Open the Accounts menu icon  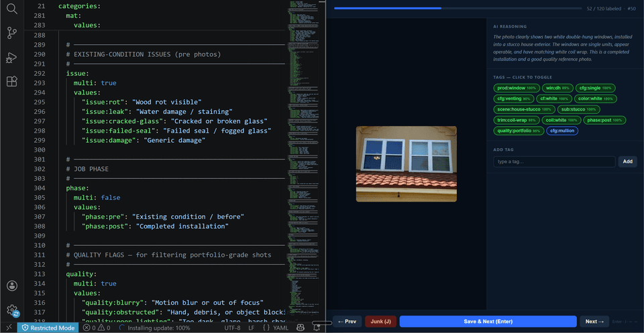pyautogui.click(x=12, y=285)
